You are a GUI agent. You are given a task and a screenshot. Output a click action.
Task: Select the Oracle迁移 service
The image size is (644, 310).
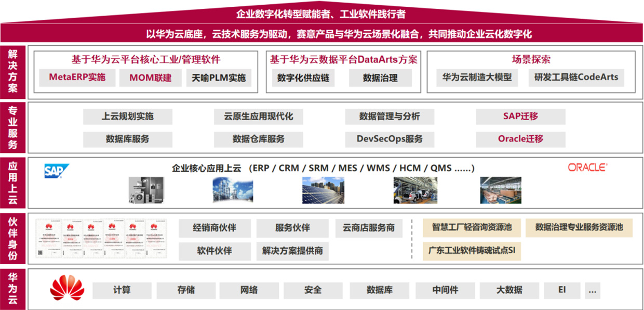click(x=520, y=139)
